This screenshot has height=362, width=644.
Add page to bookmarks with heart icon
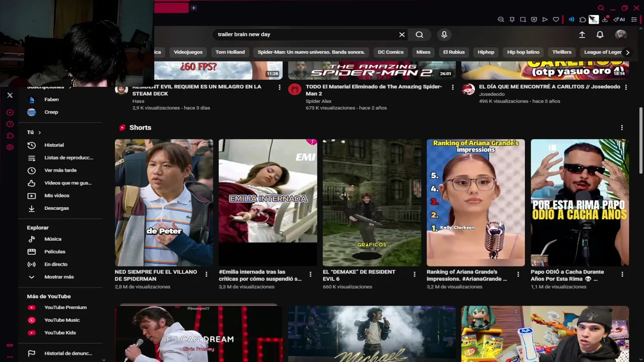coord(556,20)
